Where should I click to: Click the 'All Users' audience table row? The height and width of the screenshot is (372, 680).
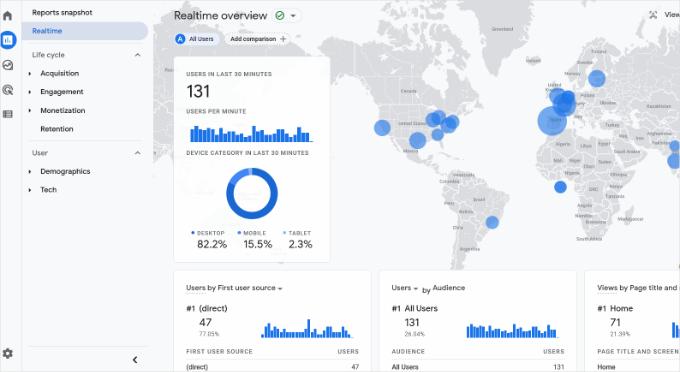[478, 367]
